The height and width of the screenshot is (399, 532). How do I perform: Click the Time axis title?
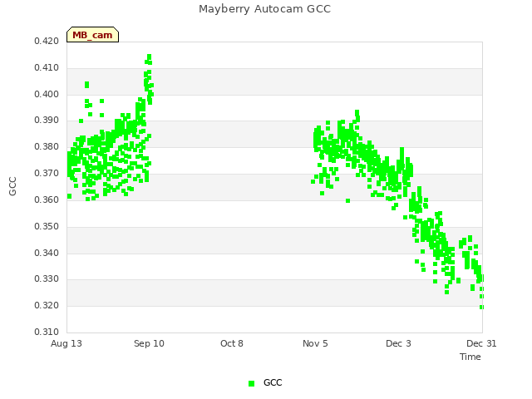pyautogui.click(x=470, y=357)
